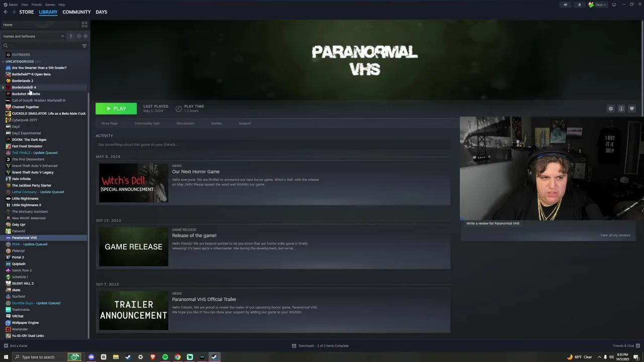Open the Game Release thumbnail

tap(133, 247)
